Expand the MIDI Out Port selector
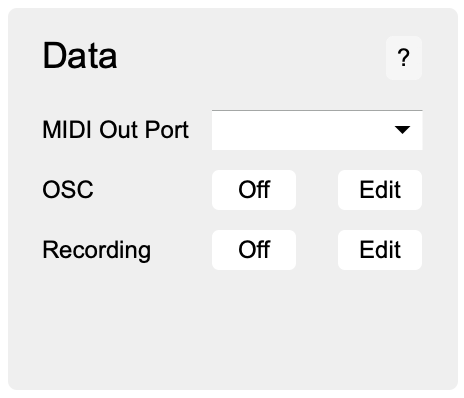 [x=317, y=130]
